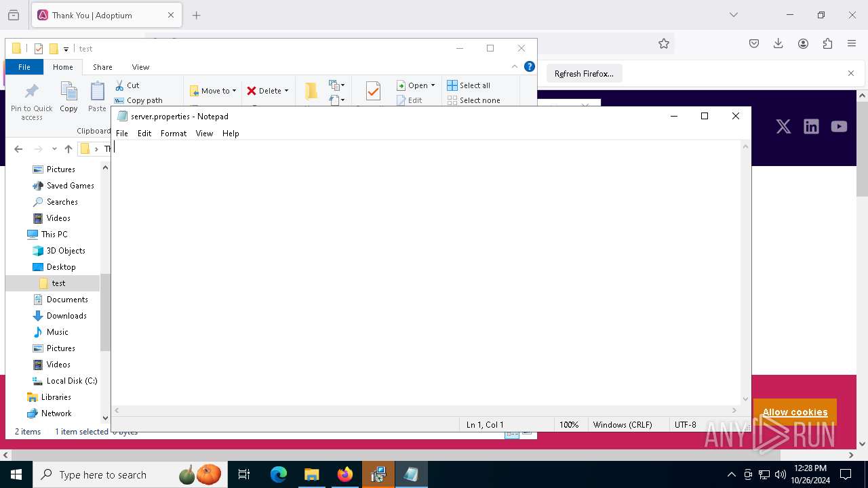The image size is (868, 488).
Task: Open Notepad Edit menu
Action: click(144, 134)
